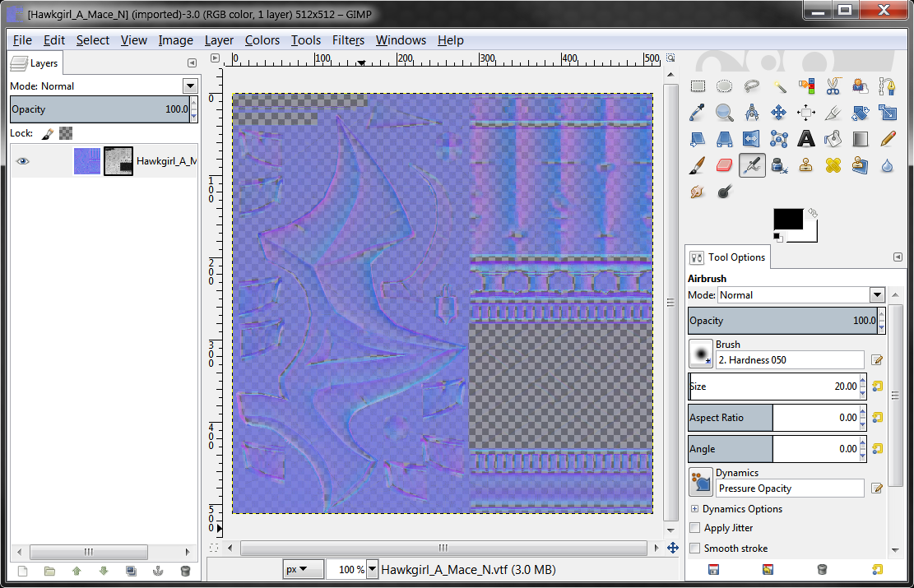Screen dimensions: 914x588
Task: Expand Dynamics Options section
Action: click(695, 509)
